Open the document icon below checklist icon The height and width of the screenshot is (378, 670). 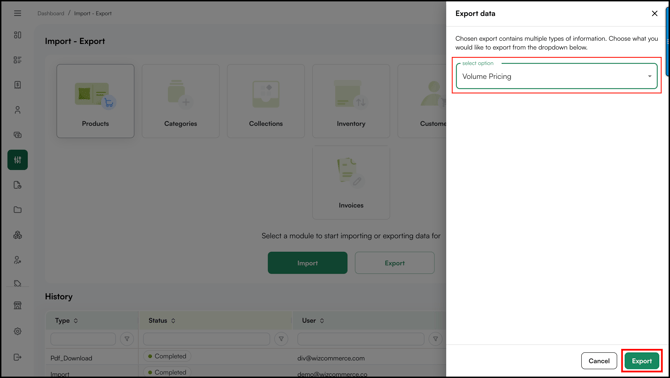[x=18, y=85]
